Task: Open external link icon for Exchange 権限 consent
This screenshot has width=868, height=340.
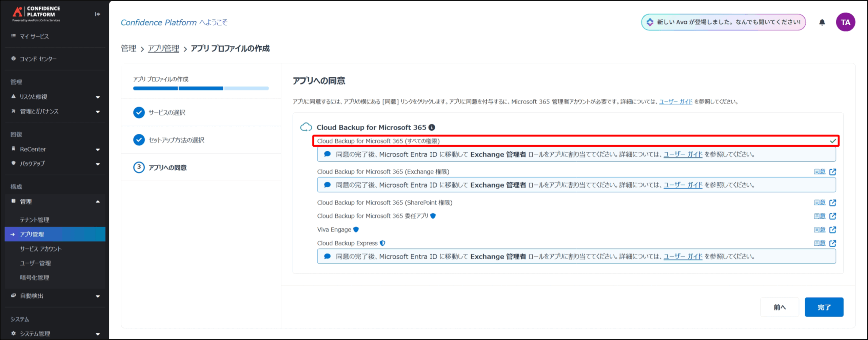Action: (832, 172)
